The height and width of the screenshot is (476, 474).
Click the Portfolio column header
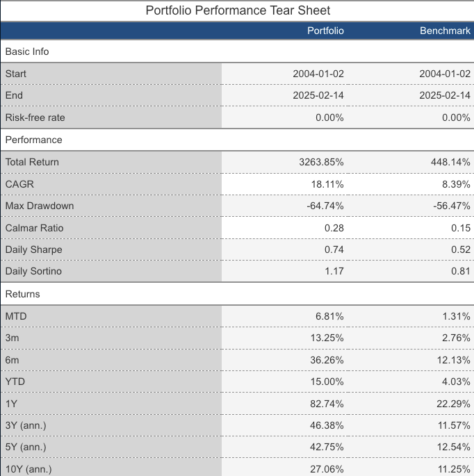(x=326, y=31)
